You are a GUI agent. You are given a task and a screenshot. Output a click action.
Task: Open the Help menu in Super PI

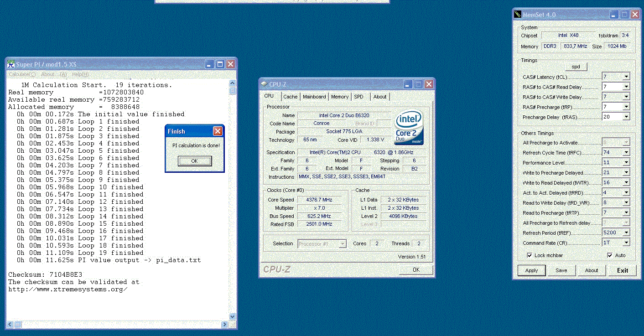point(80,74)
